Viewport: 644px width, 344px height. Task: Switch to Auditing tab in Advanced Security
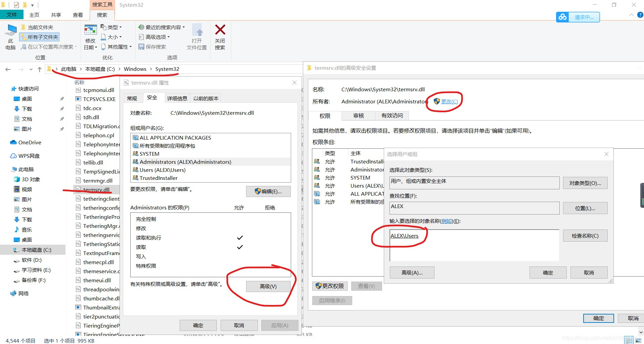pos(359,115)
